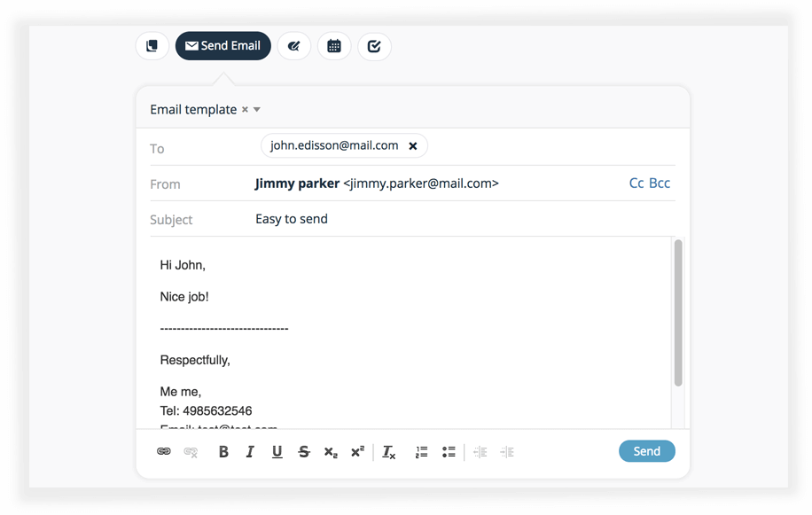Click the unlink icon in toolbar
The image size is (812, 515).
pos(191,452)
